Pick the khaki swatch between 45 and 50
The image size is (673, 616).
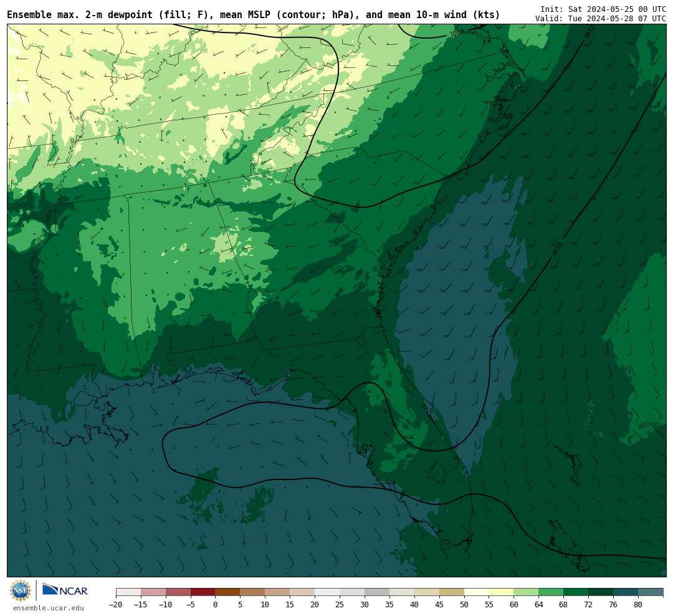pyautogui.click(x=452, y=592)
